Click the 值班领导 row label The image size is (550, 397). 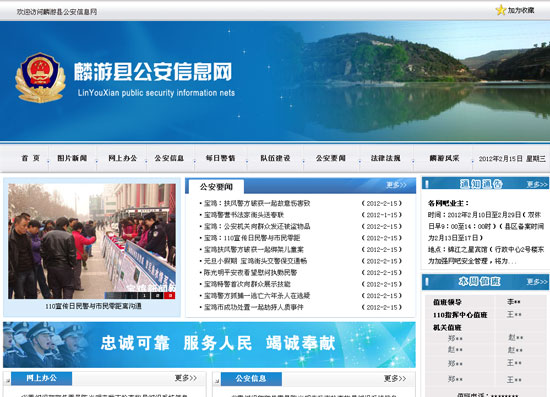click(447, 302)
